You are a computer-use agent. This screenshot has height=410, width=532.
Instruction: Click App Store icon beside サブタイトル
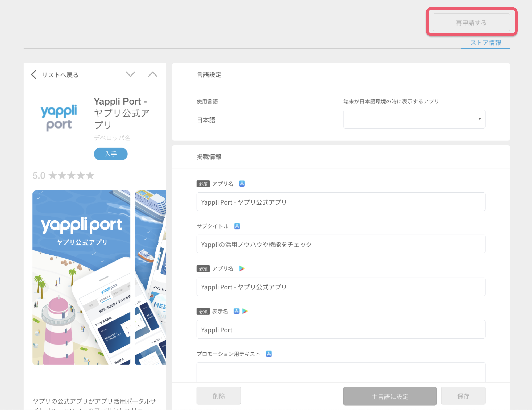pos(237,226)
